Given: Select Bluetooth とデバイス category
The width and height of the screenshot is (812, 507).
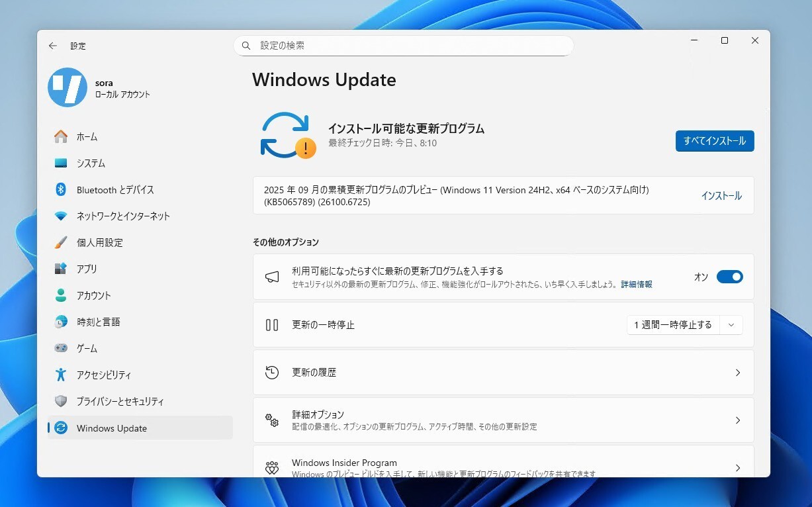Looking at the screenshot, I should [140, 189].
